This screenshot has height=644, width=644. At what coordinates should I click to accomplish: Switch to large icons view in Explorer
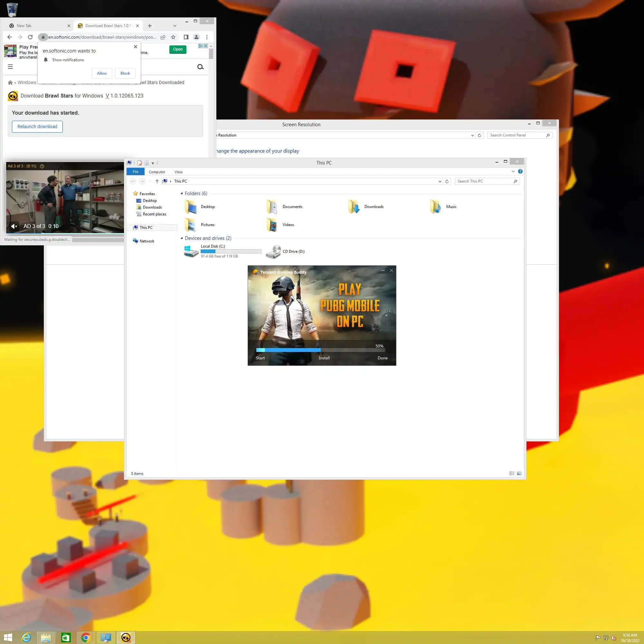(519, 473)
